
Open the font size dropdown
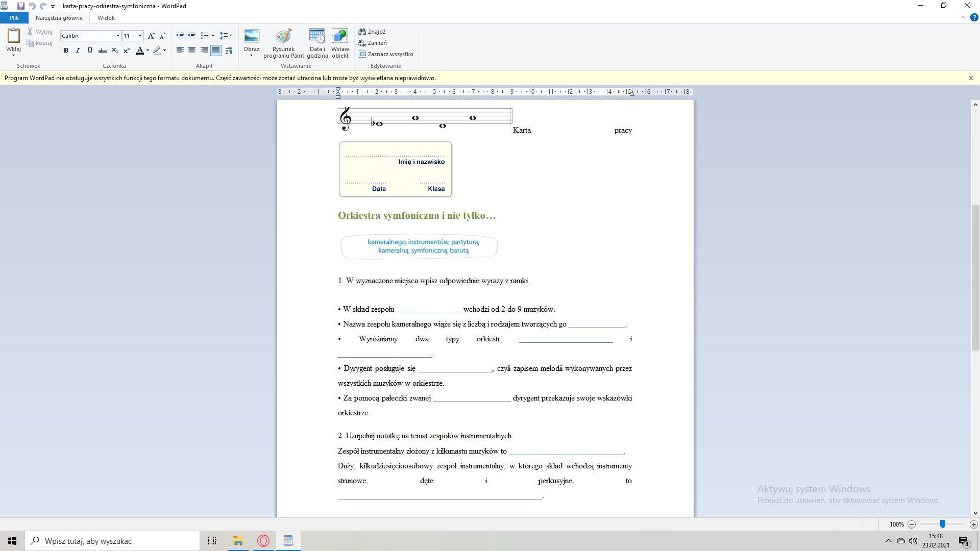click(x=140, y=36)
